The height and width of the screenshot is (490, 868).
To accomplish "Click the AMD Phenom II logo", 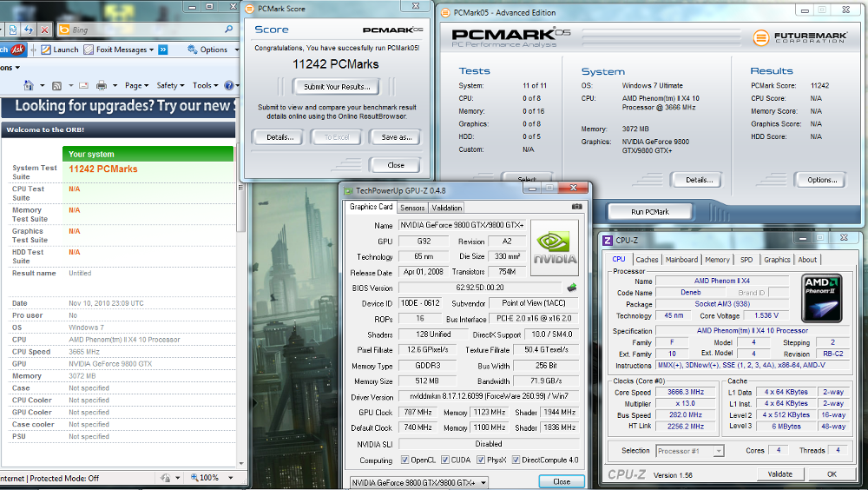I will click(822, 298).
